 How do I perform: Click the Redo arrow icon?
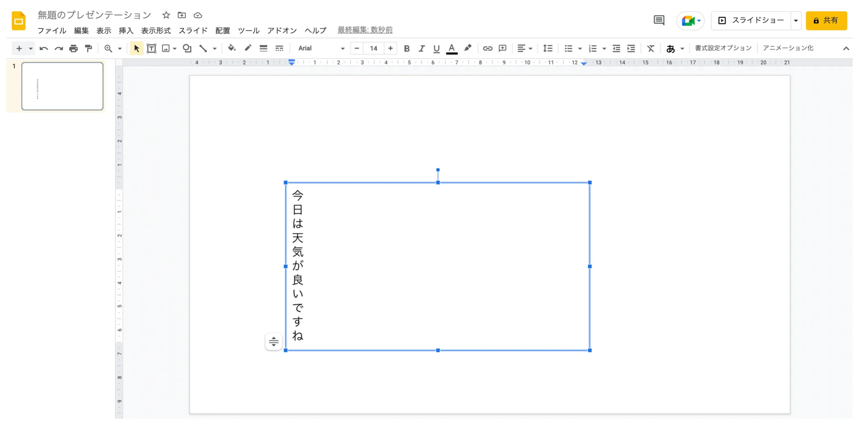pyautogui.click(x=59, y=49)
